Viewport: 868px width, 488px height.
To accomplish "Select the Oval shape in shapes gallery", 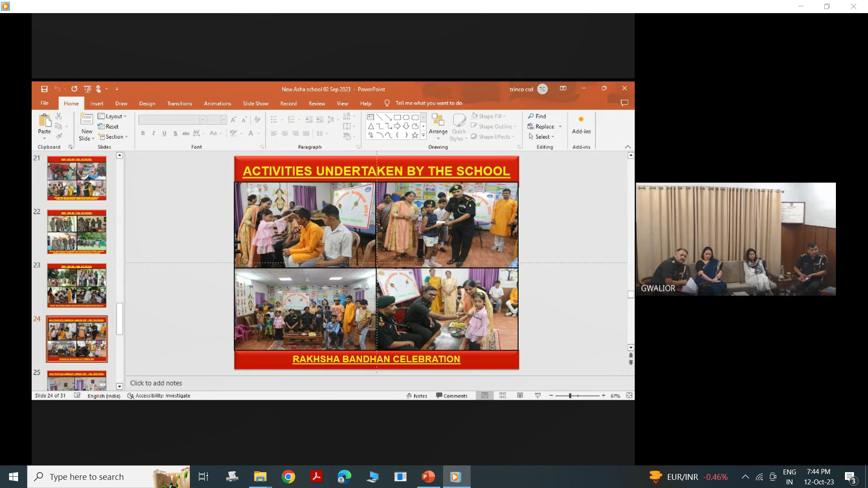I will (406, 117).
